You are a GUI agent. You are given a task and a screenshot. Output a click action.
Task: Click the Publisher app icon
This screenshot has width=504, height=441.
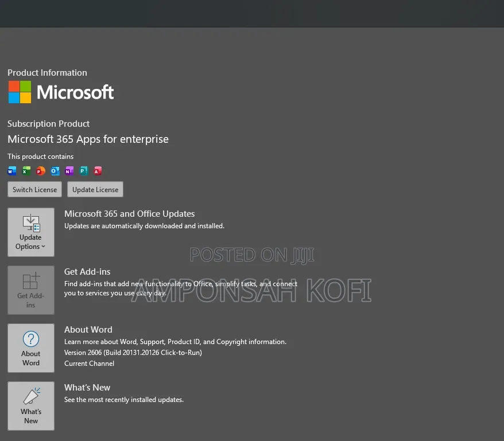(84, 171)
